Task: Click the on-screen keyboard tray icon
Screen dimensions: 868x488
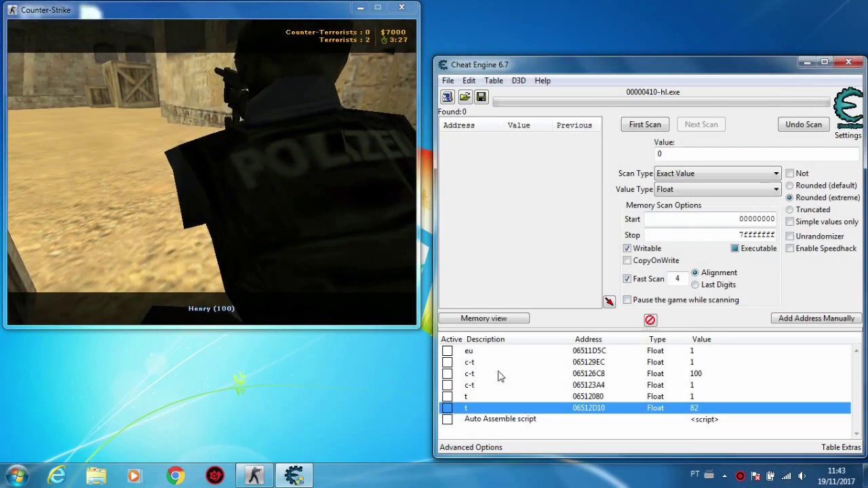Action: 709,475
